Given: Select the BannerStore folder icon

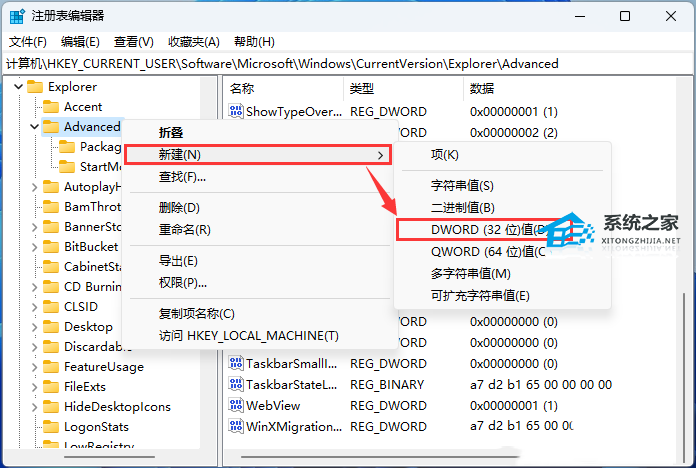Looking at the screenshot, I should coord(51,227).
